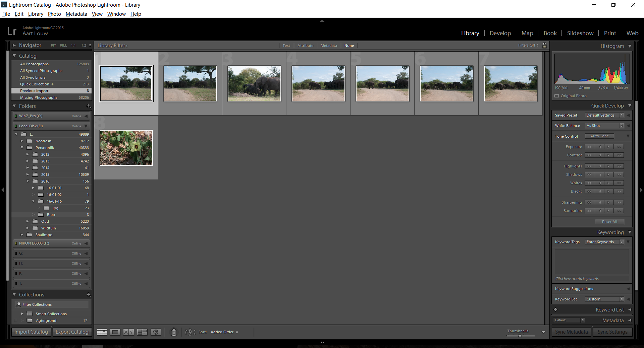The height and width of the screenshot is (348, 644).
Task: Click search icon in Filter Collections
Action: click(19, 304)
